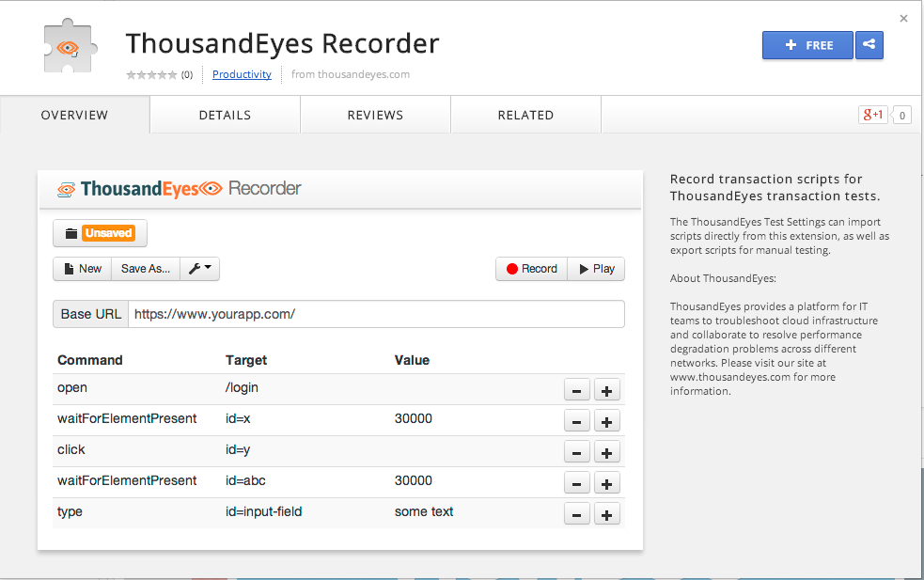Screen dimensions: 924x580
Task: Click the Target column header
Action: click(x=246, y=360)
